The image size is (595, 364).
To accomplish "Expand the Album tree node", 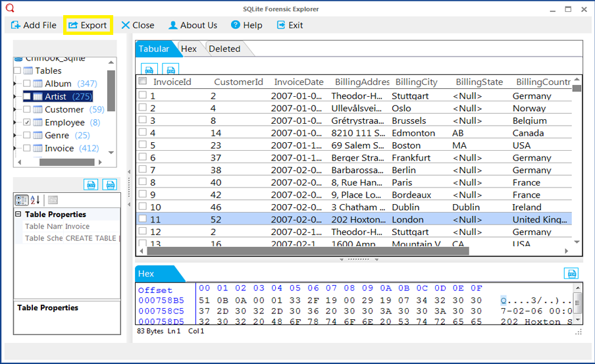I will pyautogui.click(x=15, y=84).
